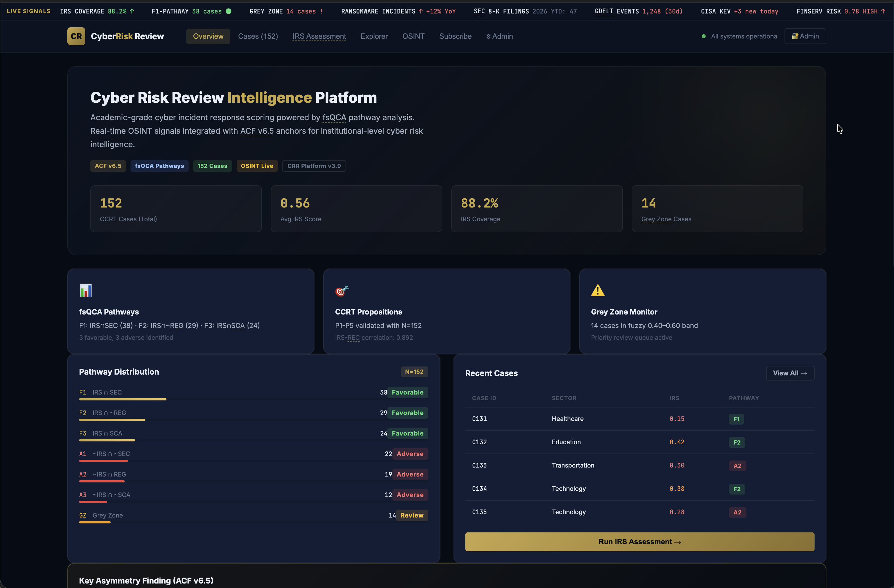Click the upward arrow next to IRS COVERAGE
The height and width of the screenshot is (588, 894).
[x=132, y=11]
